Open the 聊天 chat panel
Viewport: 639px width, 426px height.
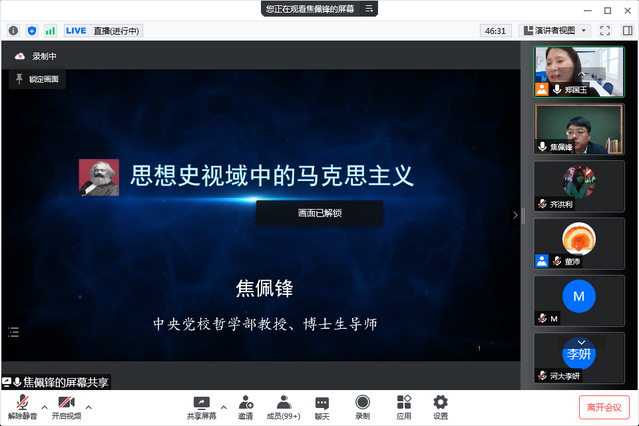click(x=322, y=402)
